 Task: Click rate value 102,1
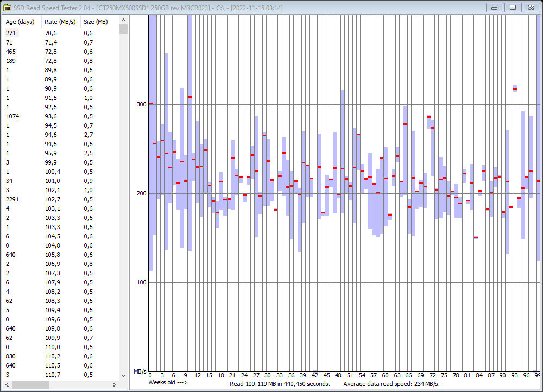point(53,190)
